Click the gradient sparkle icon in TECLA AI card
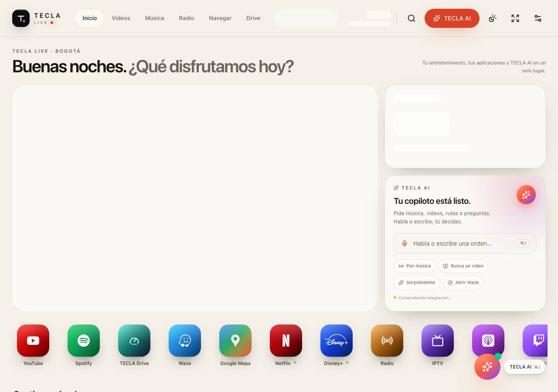 tap(526, 195)
